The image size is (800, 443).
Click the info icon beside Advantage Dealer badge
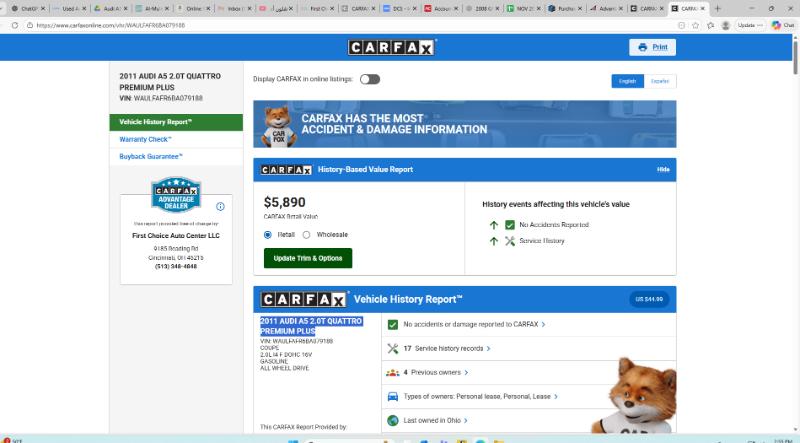220,206
